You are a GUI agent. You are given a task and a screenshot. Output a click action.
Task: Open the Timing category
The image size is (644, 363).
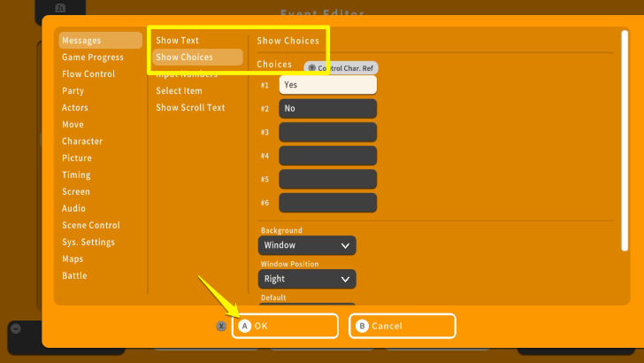[76, 174]
